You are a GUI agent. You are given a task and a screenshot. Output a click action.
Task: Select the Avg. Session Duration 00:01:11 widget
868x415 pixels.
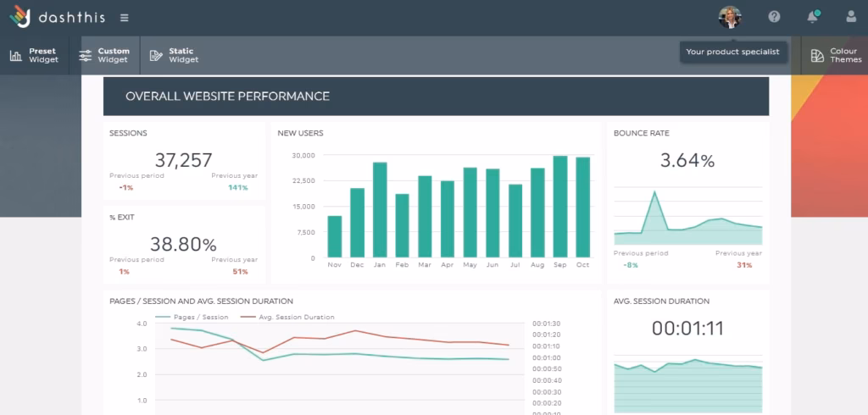click(687, 329)
